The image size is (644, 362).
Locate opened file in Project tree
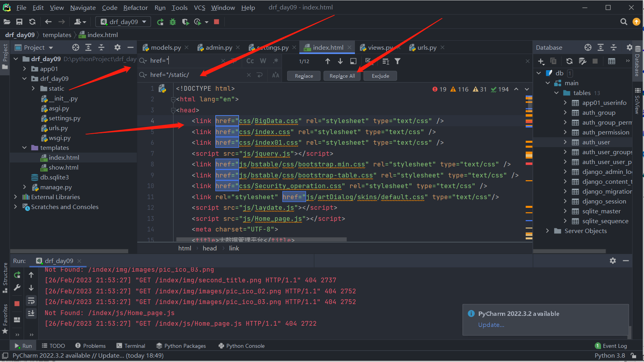point(76,47)
